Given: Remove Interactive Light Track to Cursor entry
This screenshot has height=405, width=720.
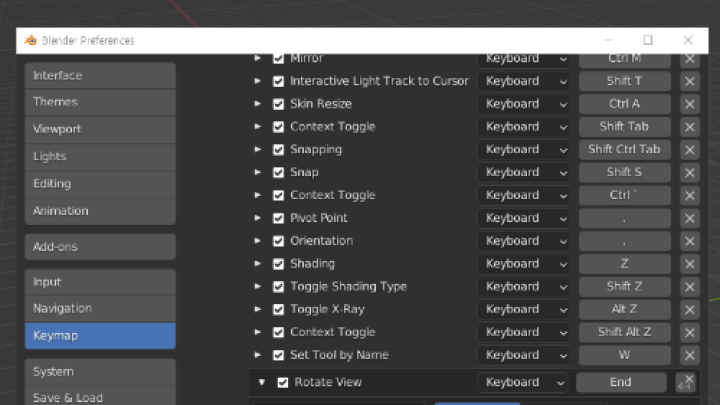Looking at the screenshot, I should pos(689,81).
